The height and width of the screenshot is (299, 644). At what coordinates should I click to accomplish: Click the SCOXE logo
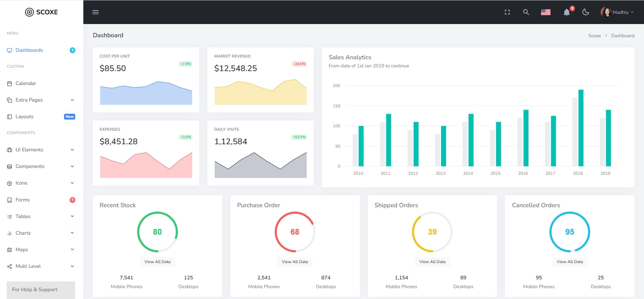pos(42,12)
